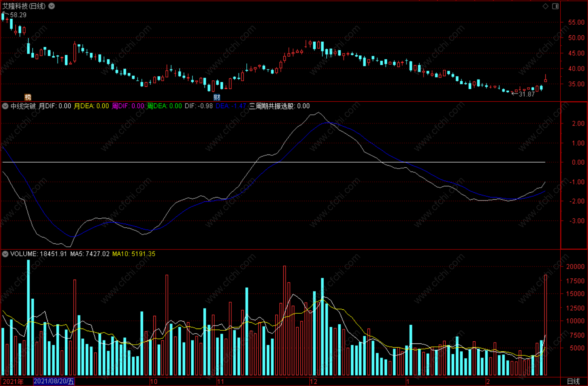This screenshot has width=588, height=386.
Task: Click the VOLUME: 18451.91 label
Action: tap(39, 254)
